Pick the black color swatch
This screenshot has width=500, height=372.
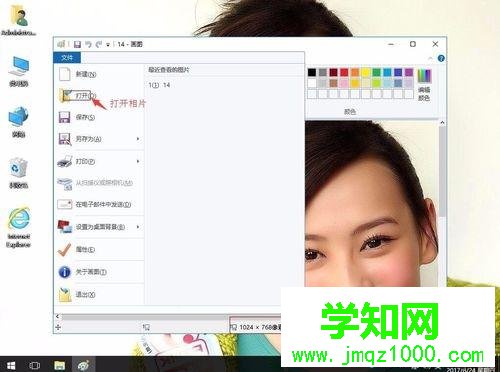[312, 72]
